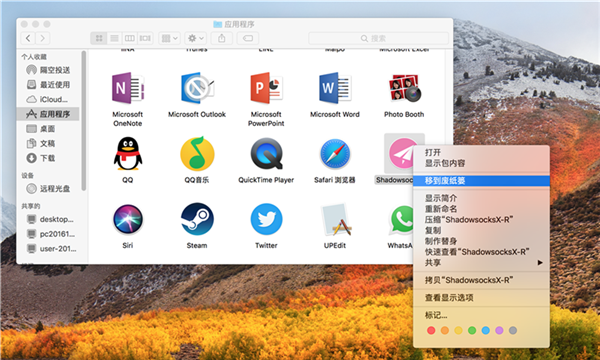Apply the green tag color

[x=472, y=331]
